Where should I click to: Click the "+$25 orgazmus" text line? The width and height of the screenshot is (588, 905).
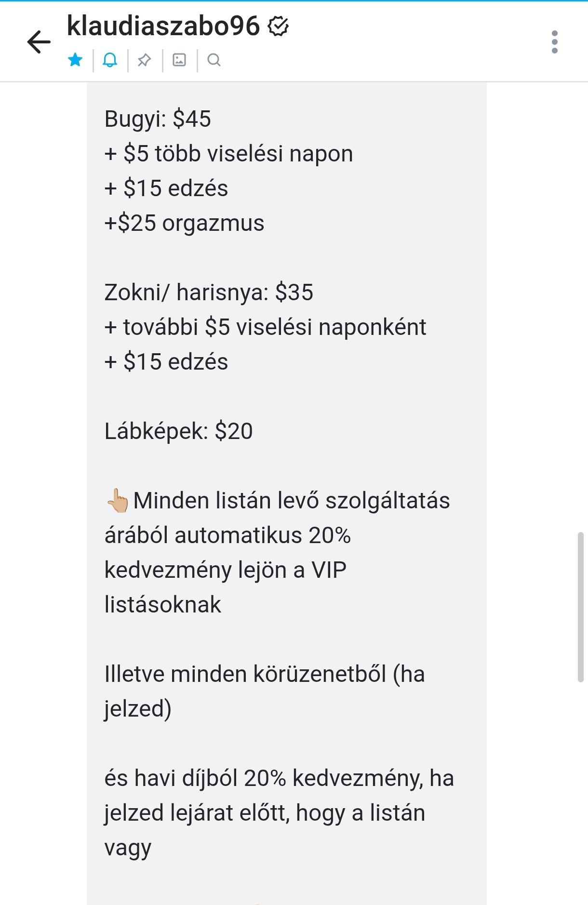tap(184, 223)
